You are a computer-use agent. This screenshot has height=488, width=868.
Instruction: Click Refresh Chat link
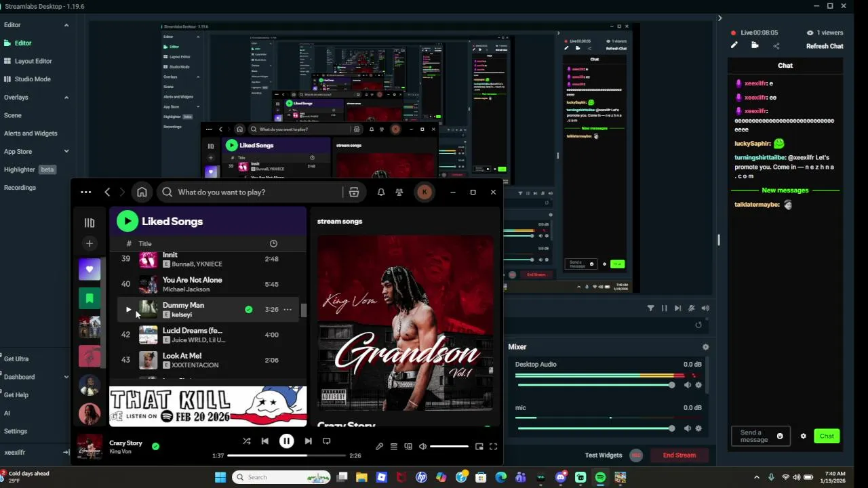[825, 46]
